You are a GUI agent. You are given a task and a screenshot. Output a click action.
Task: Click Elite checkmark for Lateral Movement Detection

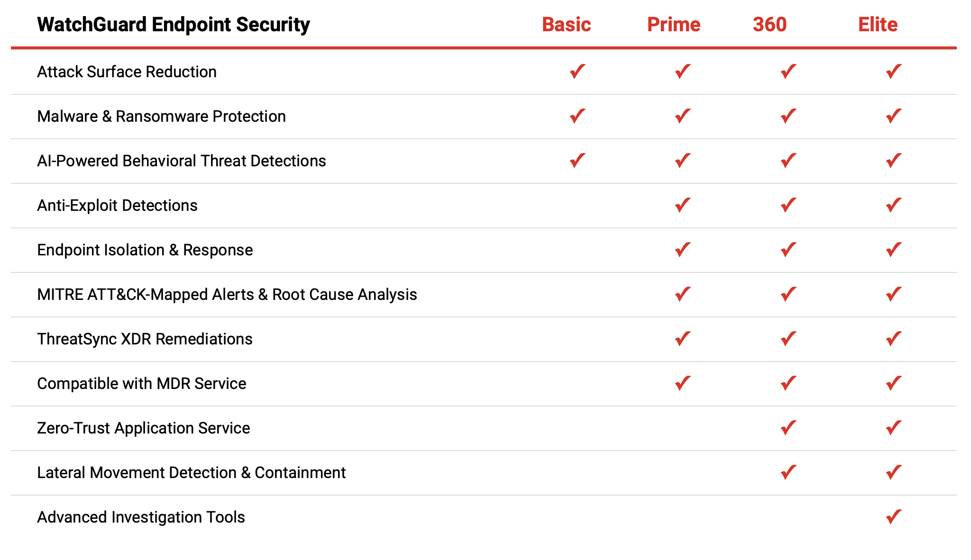click(x=894, y=472)
